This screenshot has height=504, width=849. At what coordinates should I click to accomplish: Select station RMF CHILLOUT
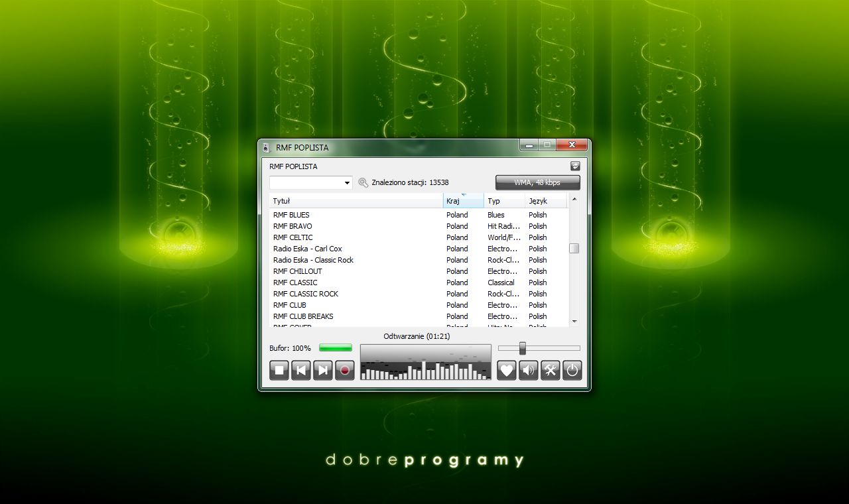pos(297,271)
